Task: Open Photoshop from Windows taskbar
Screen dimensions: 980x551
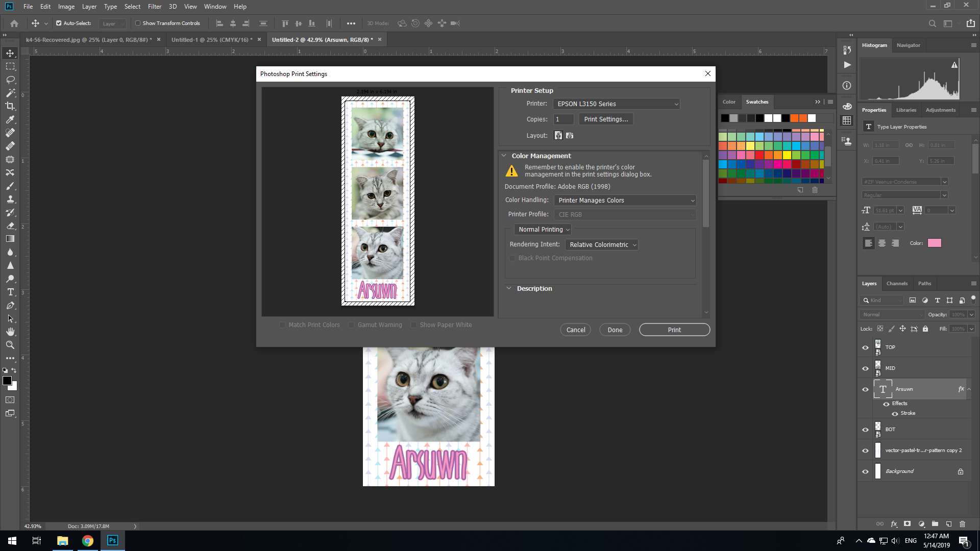Action: click(113, 540)
